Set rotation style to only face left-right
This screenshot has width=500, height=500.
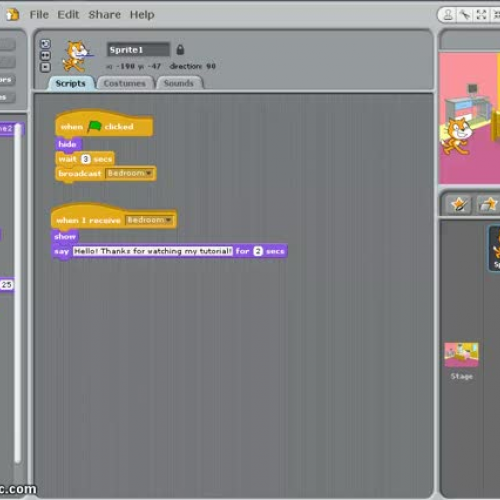pyautogui.click(x=45, y=56)
